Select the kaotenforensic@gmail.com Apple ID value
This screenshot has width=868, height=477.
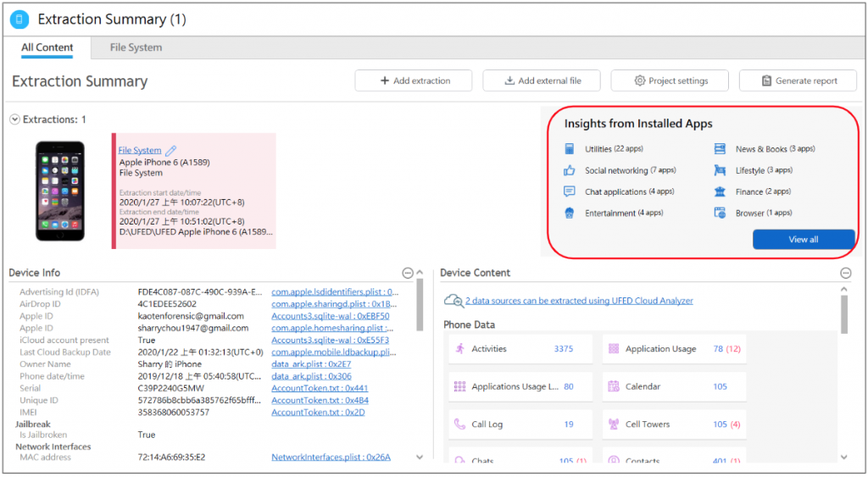tap(191, 316)
